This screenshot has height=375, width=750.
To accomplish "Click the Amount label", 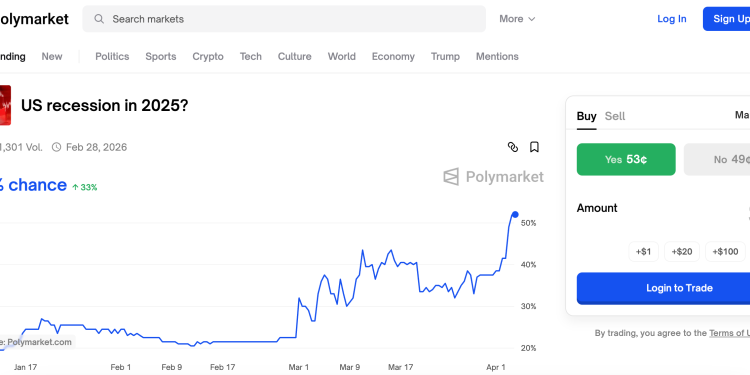I will pos(597,208).
